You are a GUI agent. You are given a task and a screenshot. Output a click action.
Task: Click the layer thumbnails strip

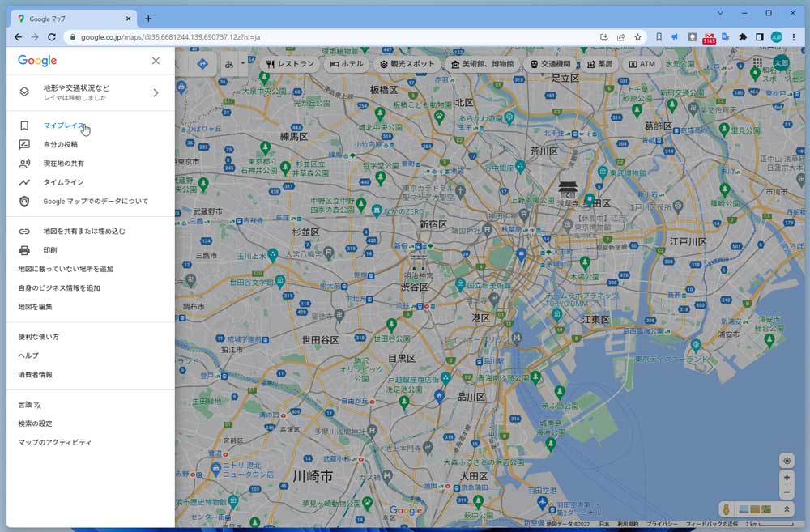point(755,510)
